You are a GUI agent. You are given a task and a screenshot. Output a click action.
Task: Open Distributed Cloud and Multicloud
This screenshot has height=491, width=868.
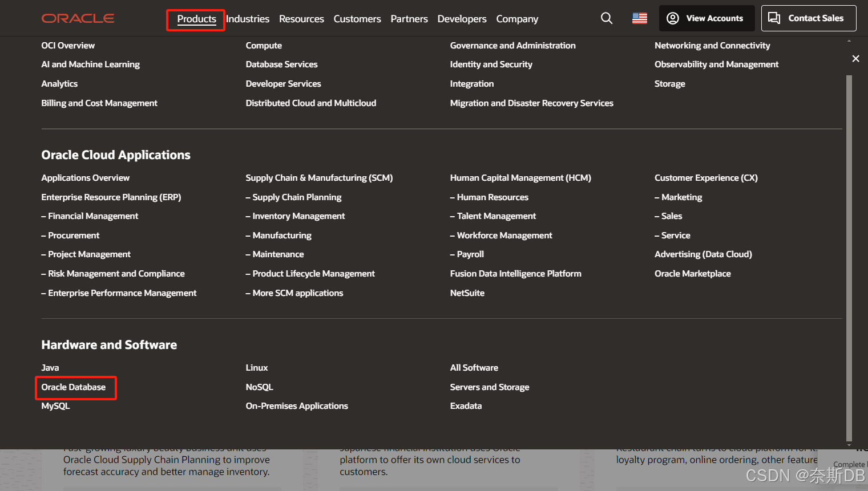[311, 103]
